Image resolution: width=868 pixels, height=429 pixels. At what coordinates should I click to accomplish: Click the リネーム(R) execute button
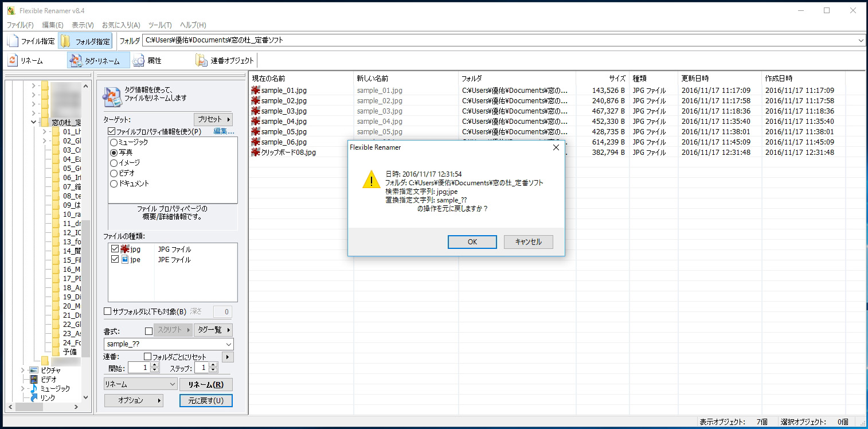point(206,384)
